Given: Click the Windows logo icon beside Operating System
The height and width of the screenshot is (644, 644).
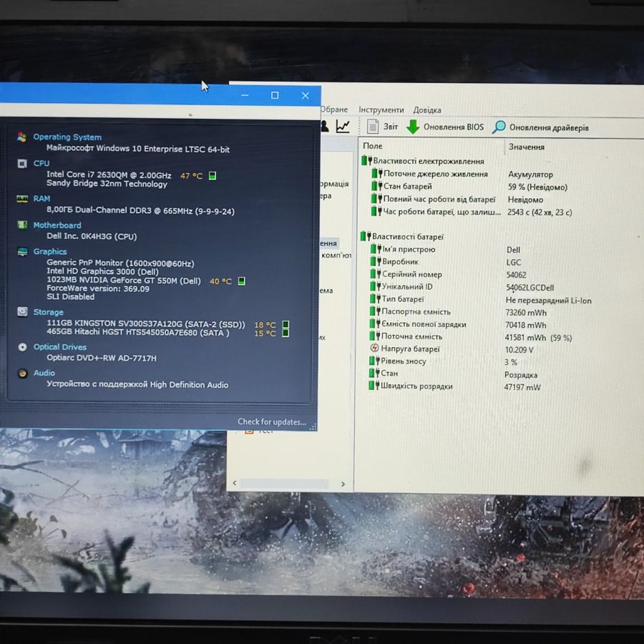Looking at the screenshot, I should tap(22, 137).
